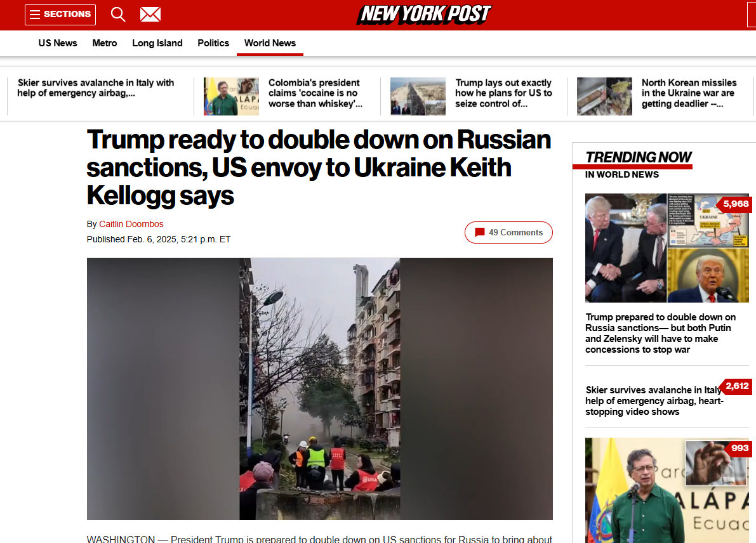This screenshot has height=543, width=756.
Task: Click the search magnifier icon
Action: tap(118, 15)
